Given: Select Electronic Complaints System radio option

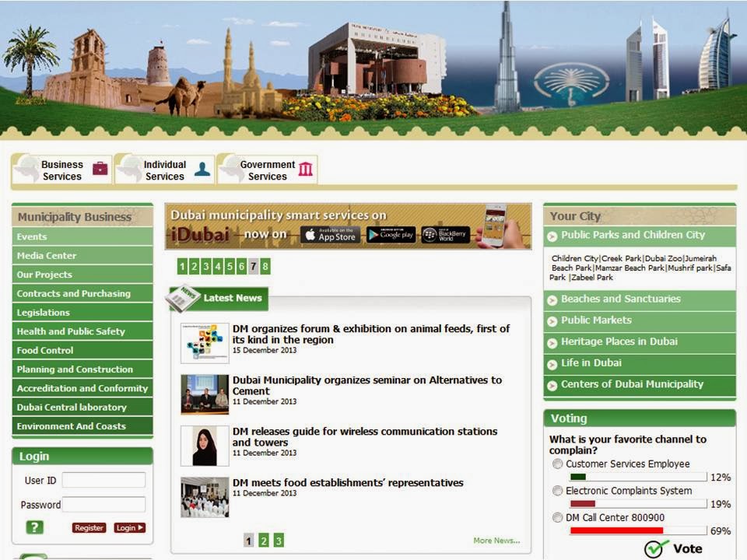Looking at the screenshot, I should [557, 490].
